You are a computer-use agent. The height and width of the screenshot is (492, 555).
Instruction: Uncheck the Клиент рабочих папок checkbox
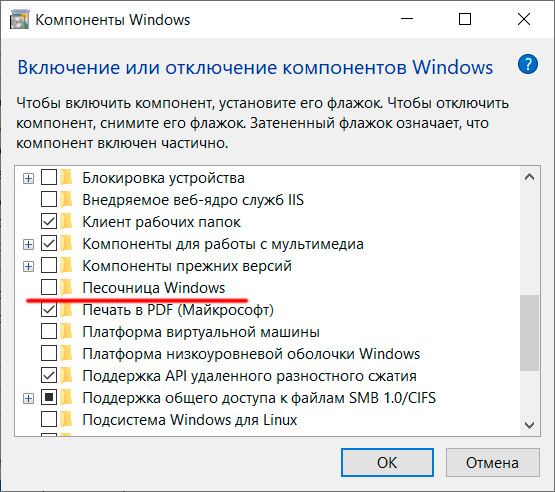[x=49, y=222]
